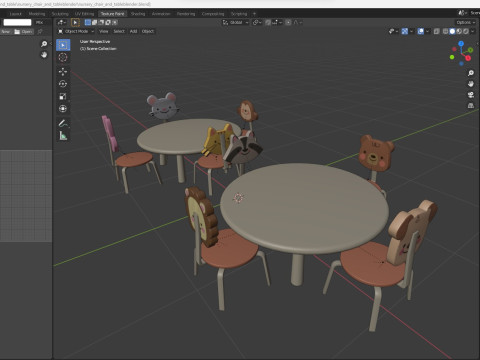Image resolution: width=480 pixels, height=360 pixels.
Task: Open the Object menu
Action: pyautogui.click(x=148, y=31)
